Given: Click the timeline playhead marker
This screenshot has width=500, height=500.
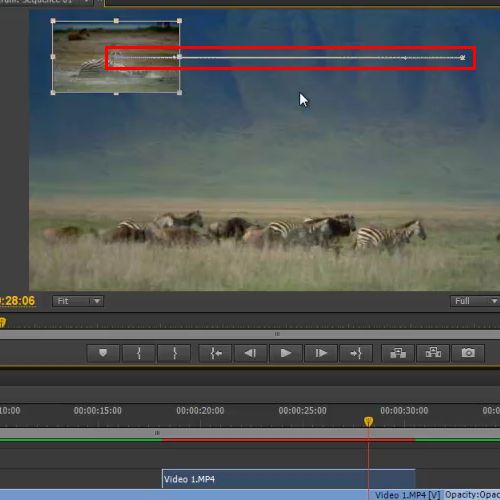Looking at the screenshot, I should point(368,422).
